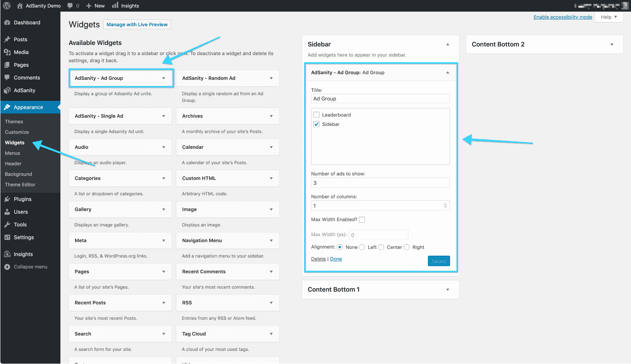This screenshot has width=631, height=364.
Task: Click the Settings sliders icon
Action: point(7,237)
